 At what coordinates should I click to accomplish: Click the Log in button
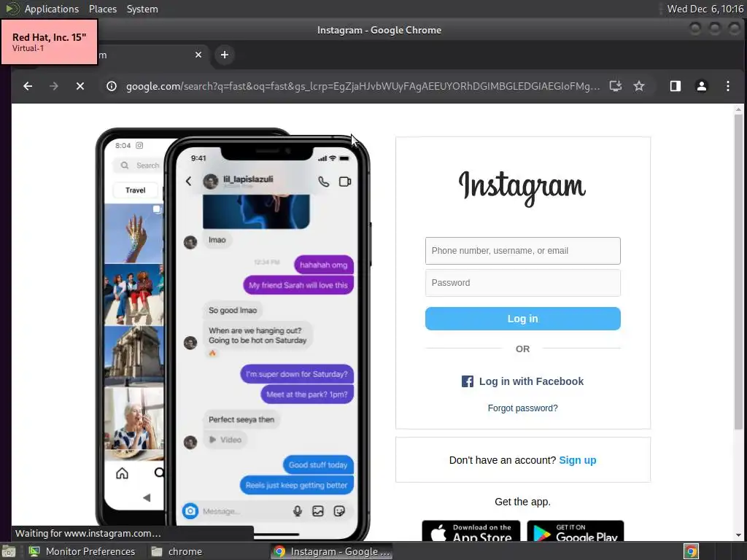point(522,319)
